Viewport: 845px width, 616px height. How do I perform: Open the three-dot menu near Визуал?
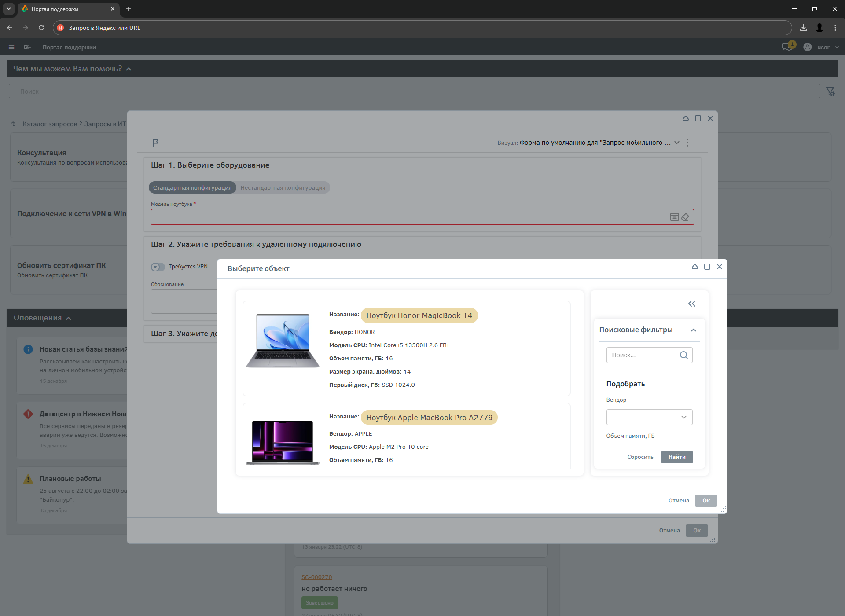687,143
